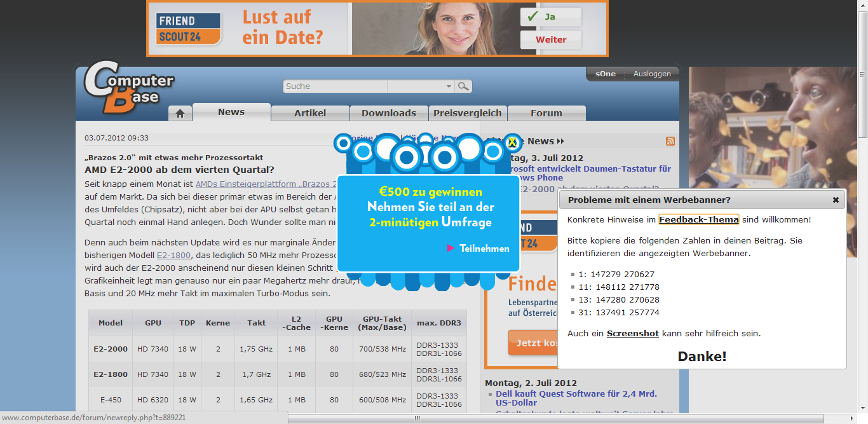
Task: Click the orange Jetzt kostenlos ad button
Action: pos(532,343)
